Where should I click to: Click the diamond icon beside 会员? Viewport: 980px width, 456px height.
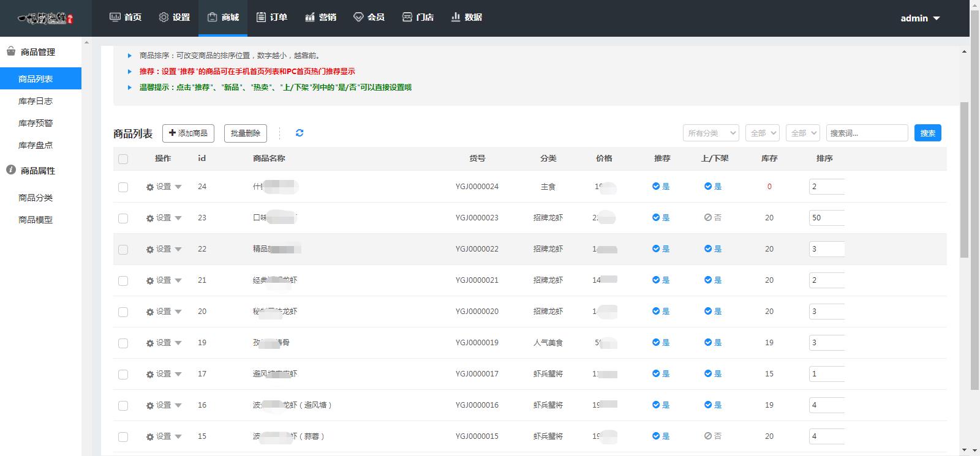(x=358, y=17)
